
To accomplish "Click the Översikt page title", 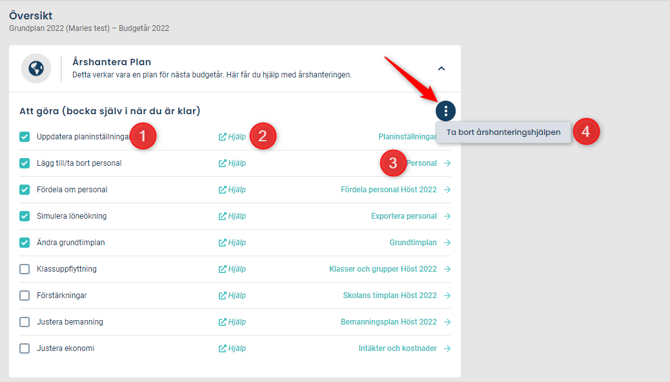I will pyautogui.click(x=31, y=16).
